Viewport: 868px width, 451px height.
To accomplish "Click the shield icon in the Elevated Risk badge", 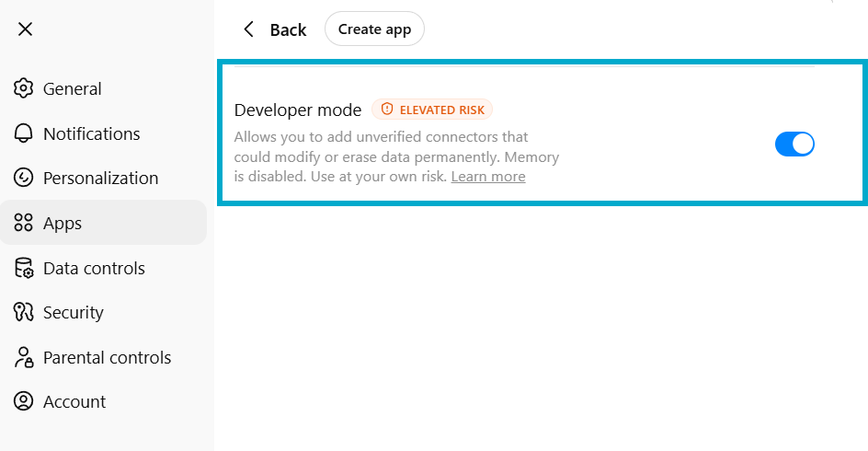I will pos(387,110).
